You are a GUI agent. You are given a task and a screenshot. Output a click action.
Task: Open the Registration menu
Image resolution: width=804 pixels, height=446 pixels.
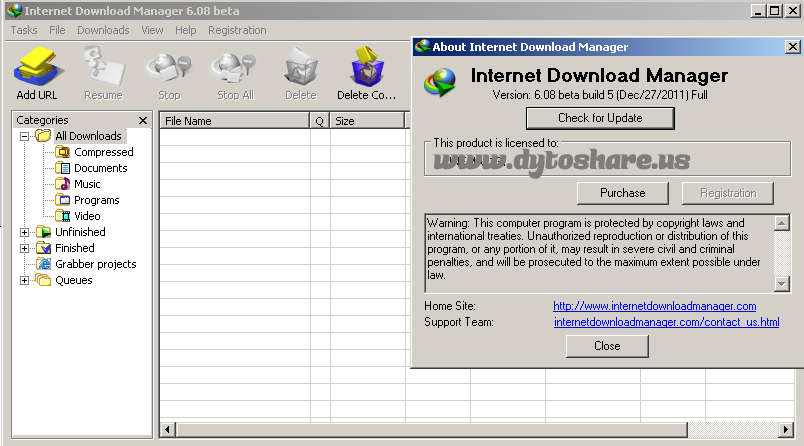coord(237,30)
